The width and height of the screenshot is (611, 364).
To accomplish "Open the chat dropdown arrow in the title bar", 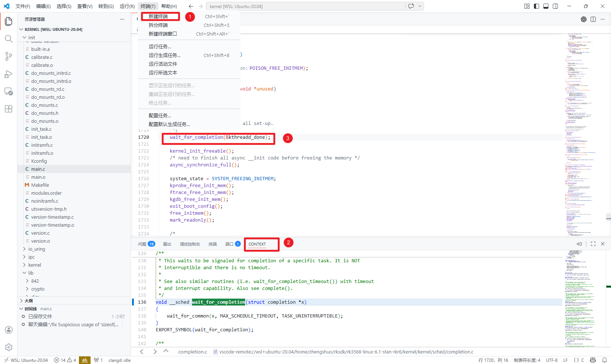I will [420, 6].
